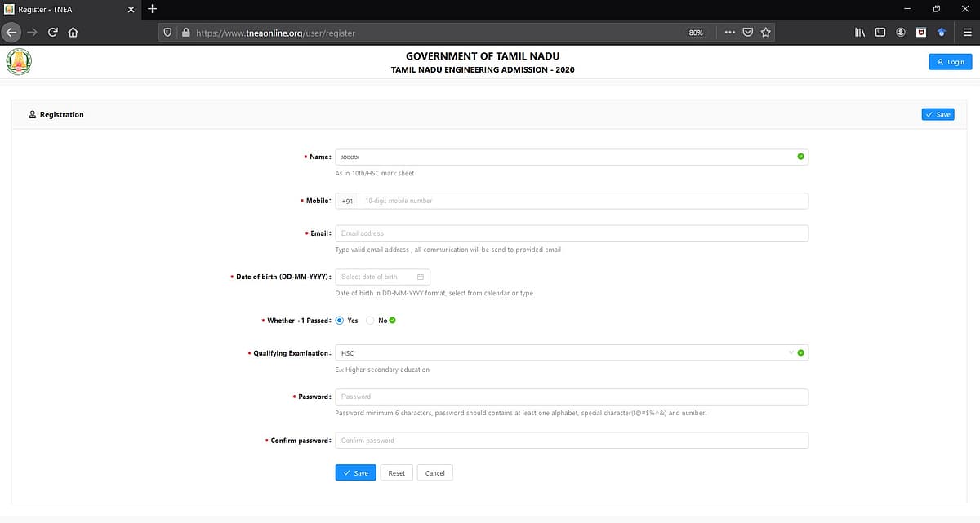Screen dimensions: 980x523
Task: Click the calendar icon in date of birth
Action: coord(421,277)
